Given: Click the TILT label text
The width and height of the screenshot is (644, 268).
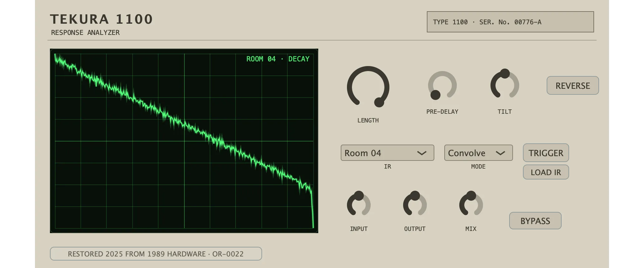Looking at the screenshot, I should 505,112.
